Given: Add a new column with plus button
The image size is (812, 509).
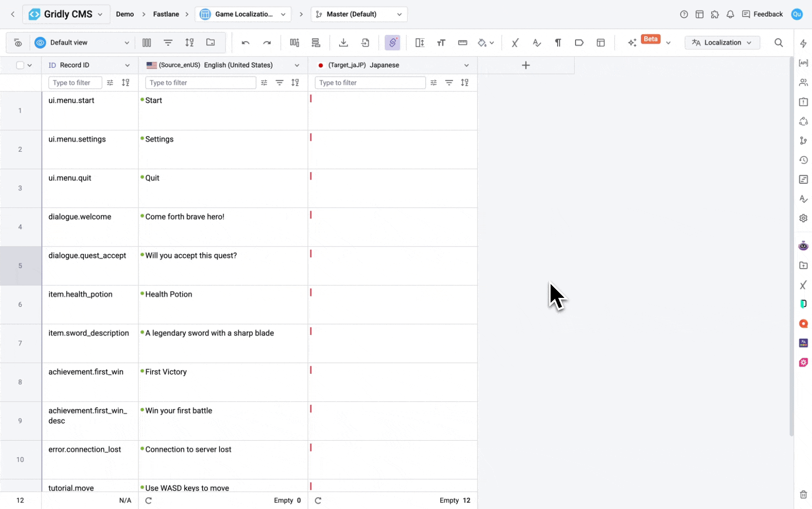Looking at the screenshot, I should coord(526,65).
